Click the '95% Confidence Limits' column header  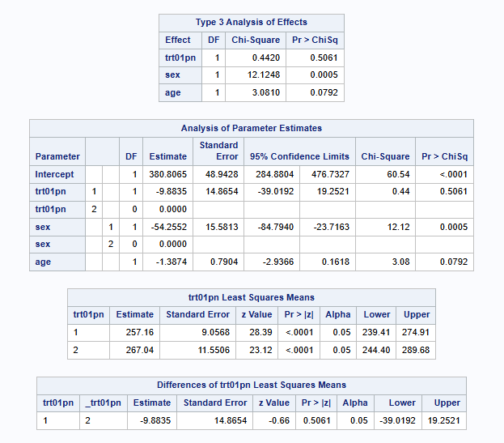[299, 156]
